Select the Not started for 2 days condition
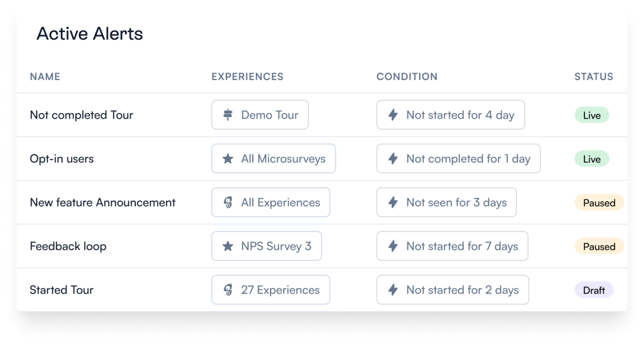644x345 pixels. point(452,290)
